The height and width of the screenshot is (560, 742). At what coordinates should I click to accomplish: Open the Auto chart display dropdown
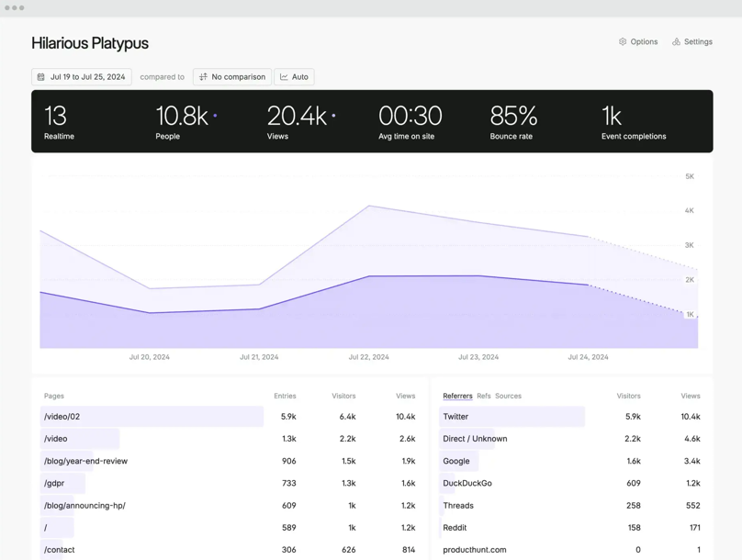294,77
